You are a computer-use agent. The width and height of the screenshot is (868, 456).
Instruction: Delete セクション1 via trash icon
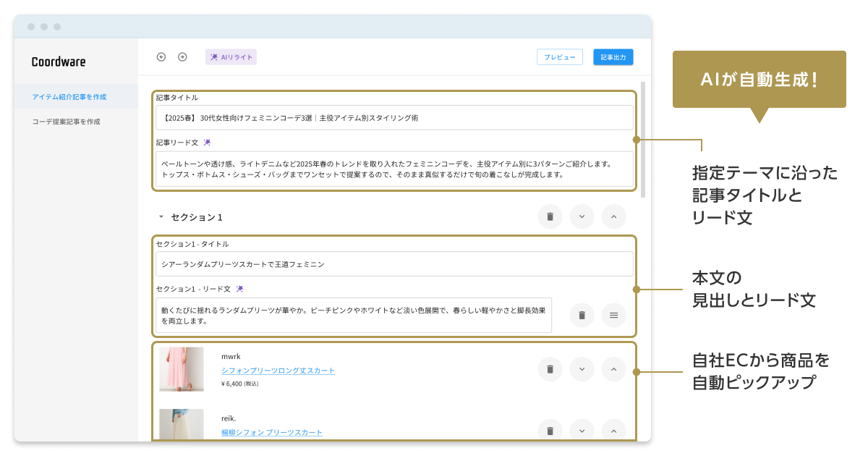[550, 216]
